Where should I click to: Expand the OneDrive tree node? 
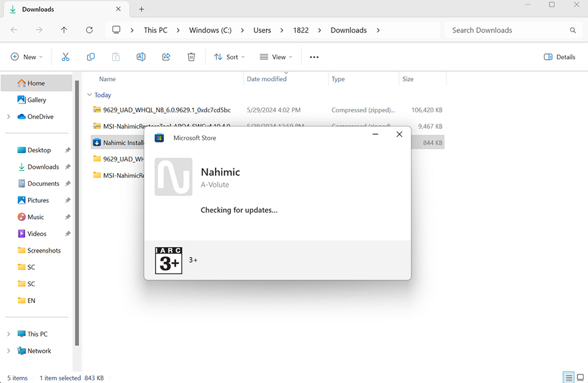[x=9, y=116]
